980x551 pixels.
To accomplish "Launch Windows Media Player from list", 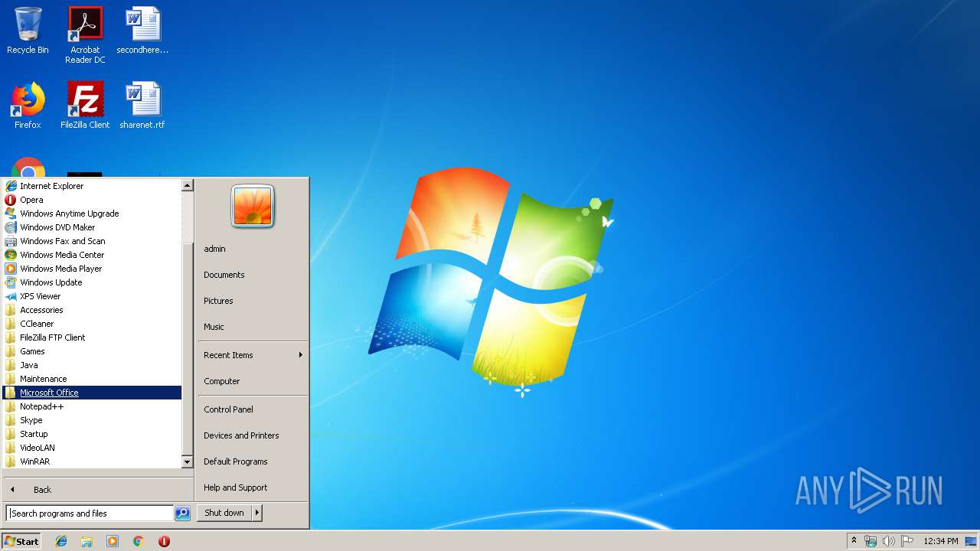I will pyautogui.click(x=92, y=269).
